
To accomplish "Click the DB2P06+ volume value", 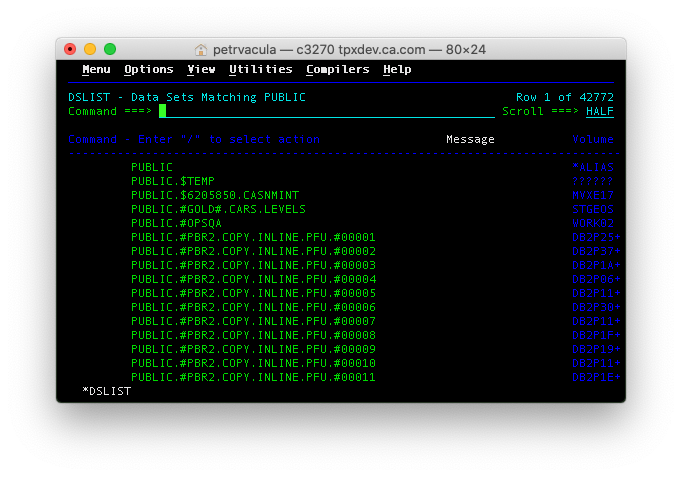I will tap(596, 279).
